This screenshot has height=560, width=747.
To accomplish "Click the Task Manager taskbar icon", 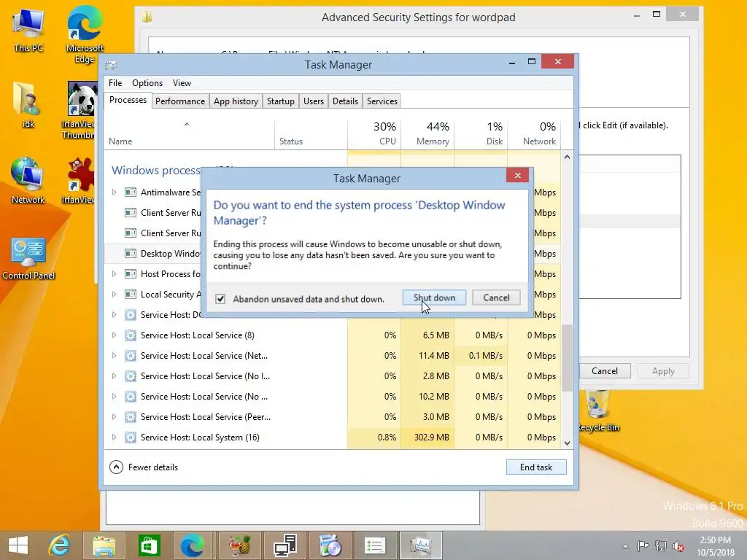I will click(420, 545).
